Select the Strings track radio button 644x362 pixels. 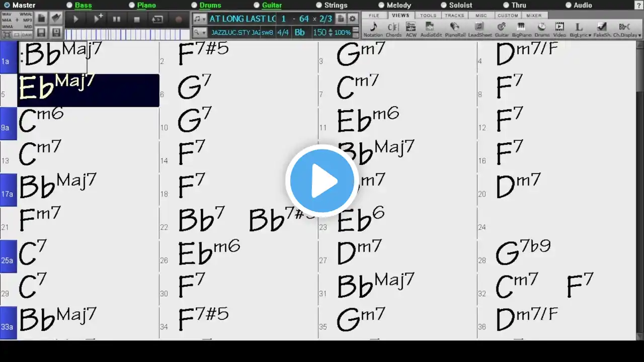point(319,5)
